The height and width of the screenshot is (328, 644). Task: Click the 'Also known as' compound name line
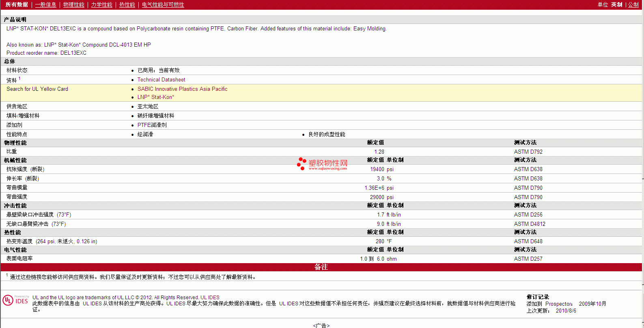coord(79,45)
